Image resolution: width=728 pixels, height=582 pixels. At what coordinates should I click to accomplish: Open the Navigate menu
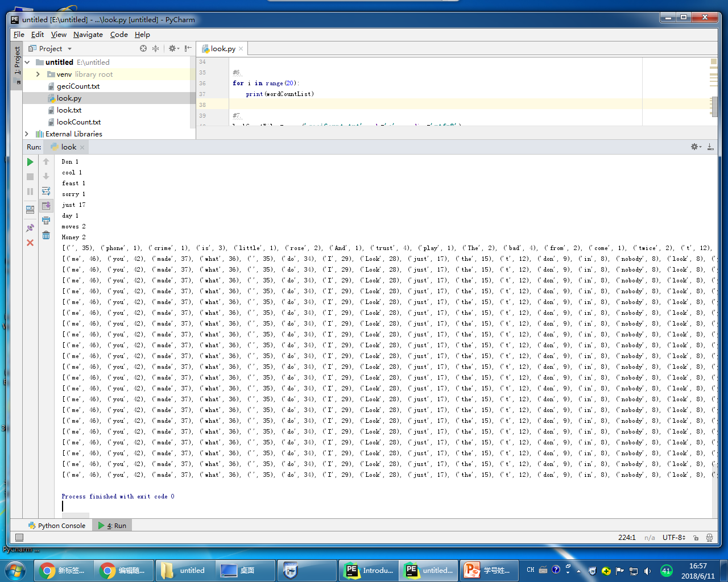(x=88, y=35)
